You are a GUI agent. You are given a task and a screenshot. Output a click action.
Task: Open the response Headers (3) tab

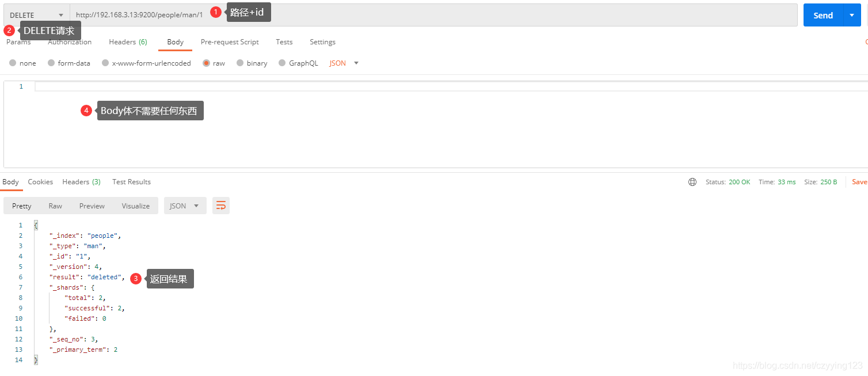click(82, 182)
